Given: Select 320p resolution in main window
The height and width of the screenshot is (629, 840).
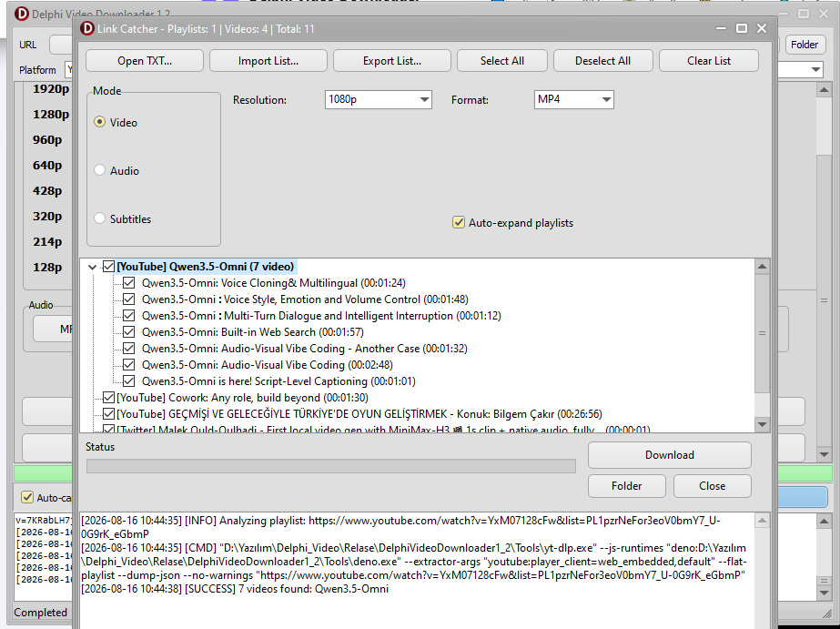Looking at the screenshot, I should (x=47, y=216).
